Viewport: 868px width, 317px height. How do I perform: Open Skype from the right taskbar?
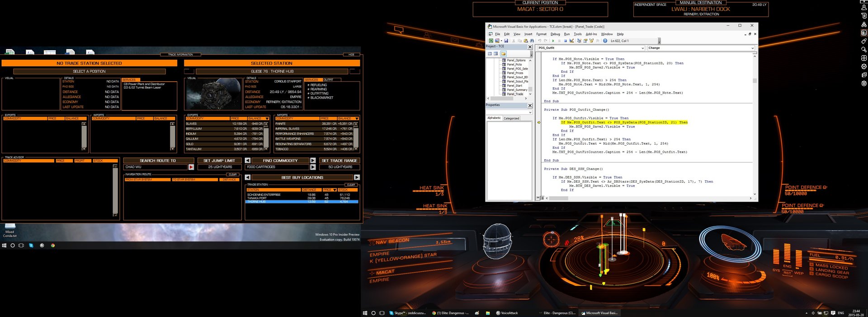tap(408, 313)
